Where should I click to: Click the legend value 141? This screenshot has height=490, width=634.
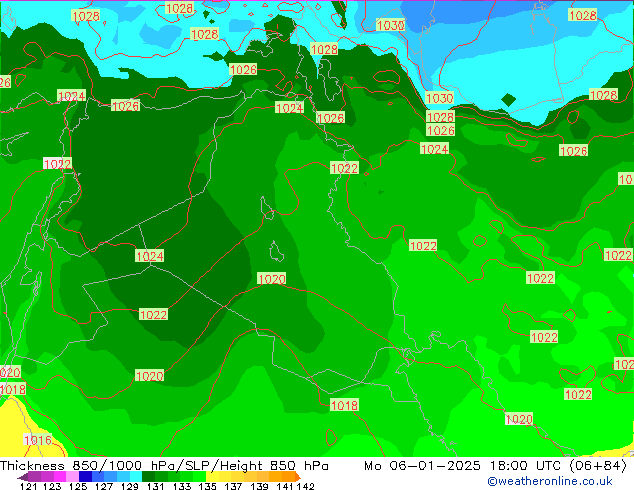285,486
